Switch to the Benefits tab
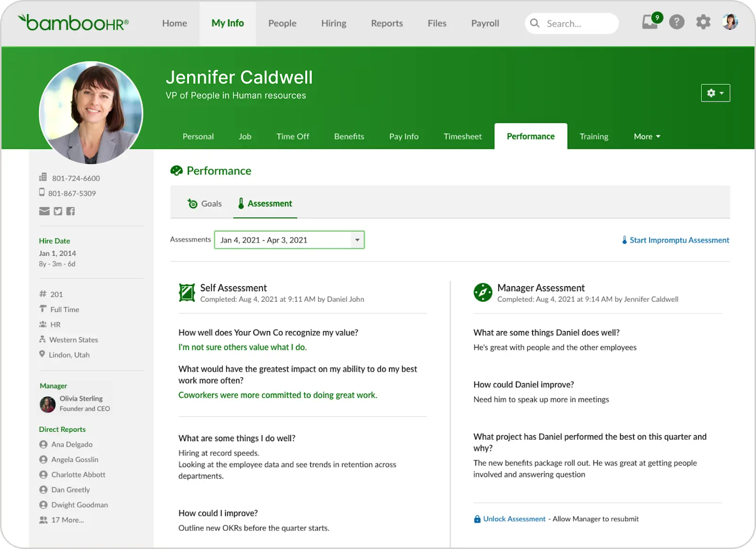Image resolution: width=756 pixels, height=549 pixels. [349, 137]
